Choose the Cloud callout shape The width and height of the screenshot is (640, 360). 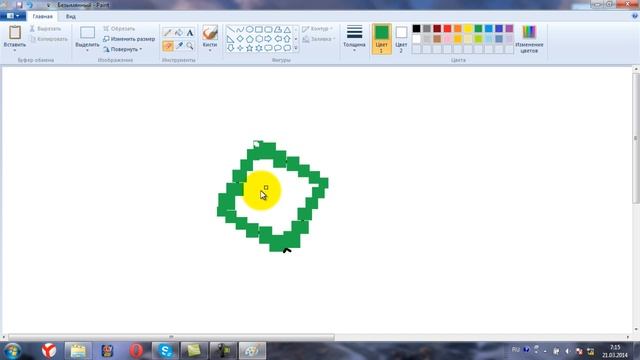coord(287,48)
